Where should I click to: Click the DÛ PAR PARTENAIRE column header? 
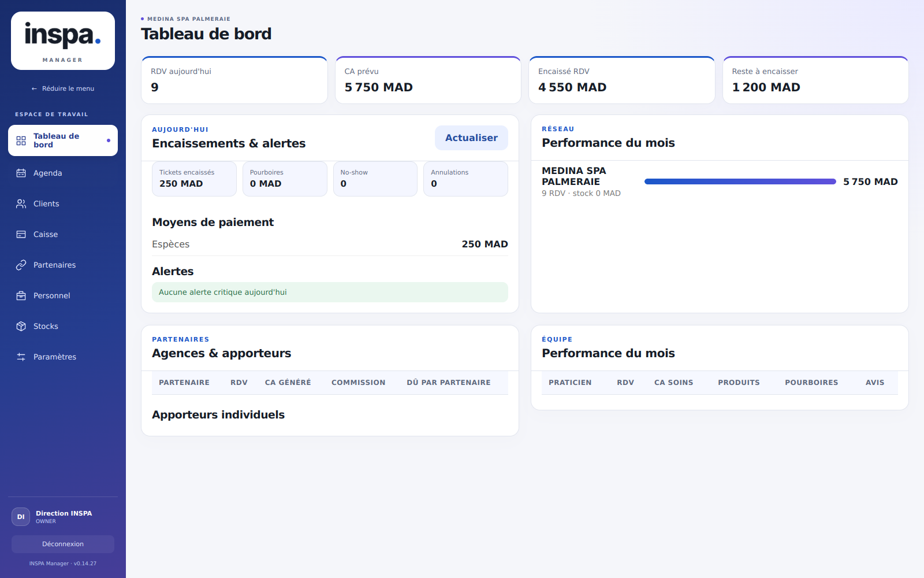click(449, 383)
